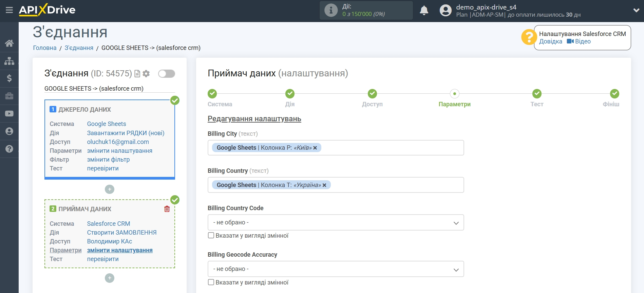The height and width of the screenshot is (293, 644).
Task: Open help question sidebar icon
Action: click(9, 149)
